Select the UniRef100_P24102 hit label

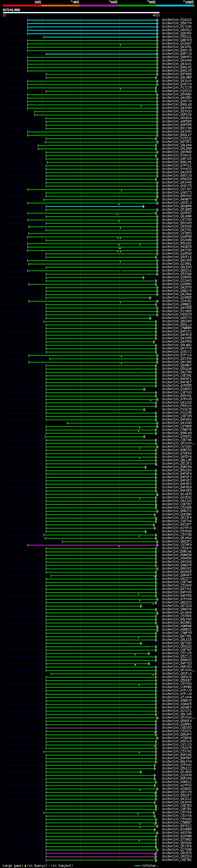[x=177, y=20]
